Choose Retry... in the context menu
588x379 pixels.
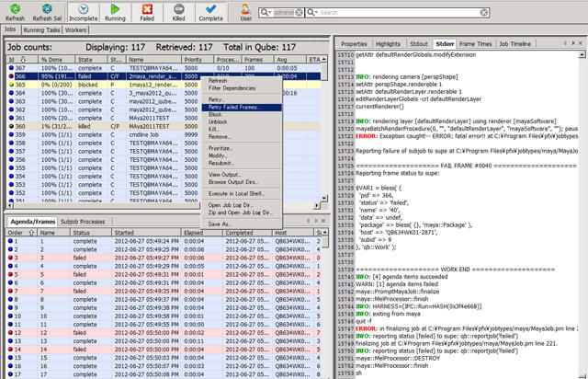(x=242, y=99)
